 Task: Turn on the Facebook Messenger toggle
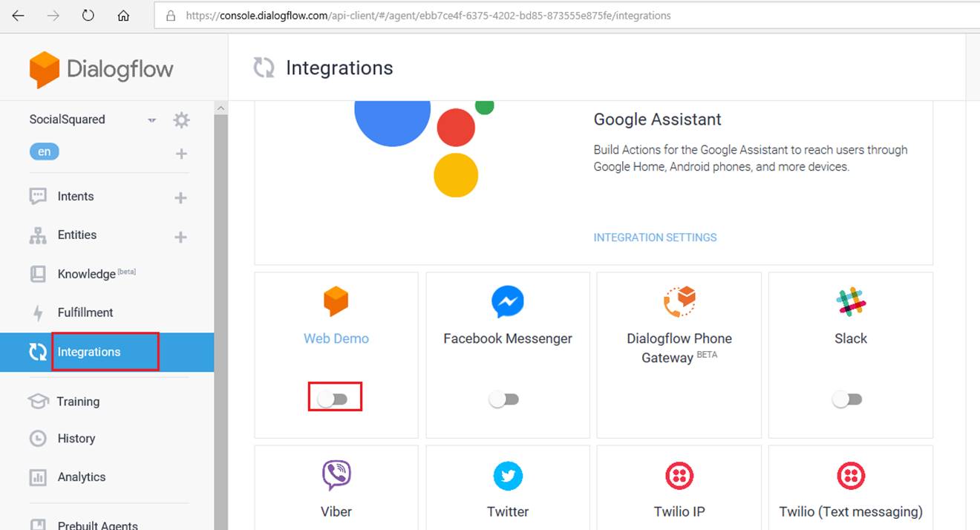[x=504, y=399]
